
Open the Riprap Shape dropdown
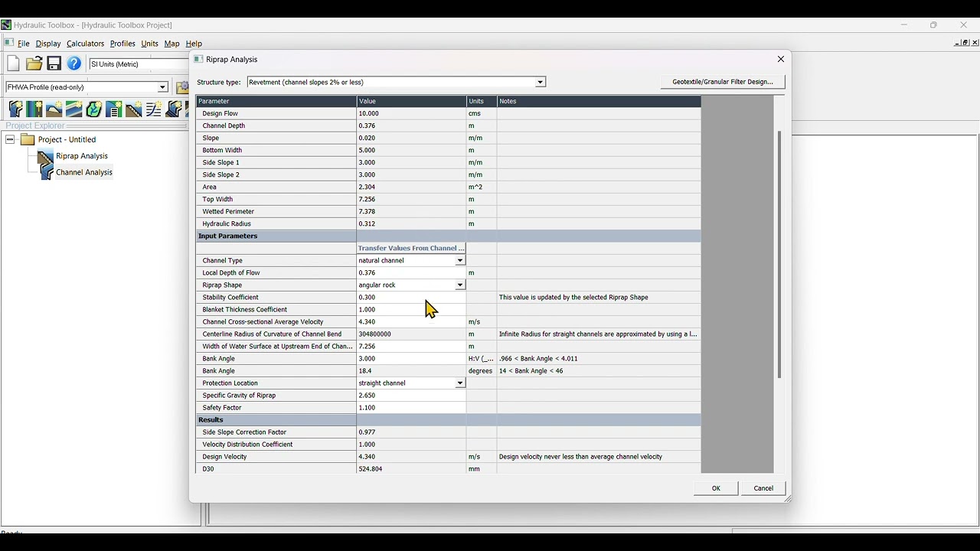[459, 285]
